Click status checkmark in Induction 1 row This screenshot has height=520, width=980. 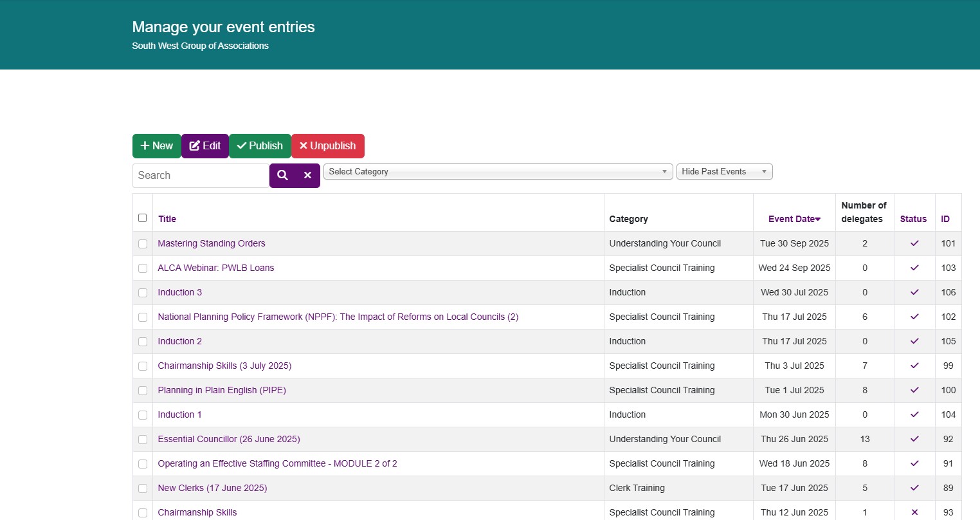pos(914,414)
